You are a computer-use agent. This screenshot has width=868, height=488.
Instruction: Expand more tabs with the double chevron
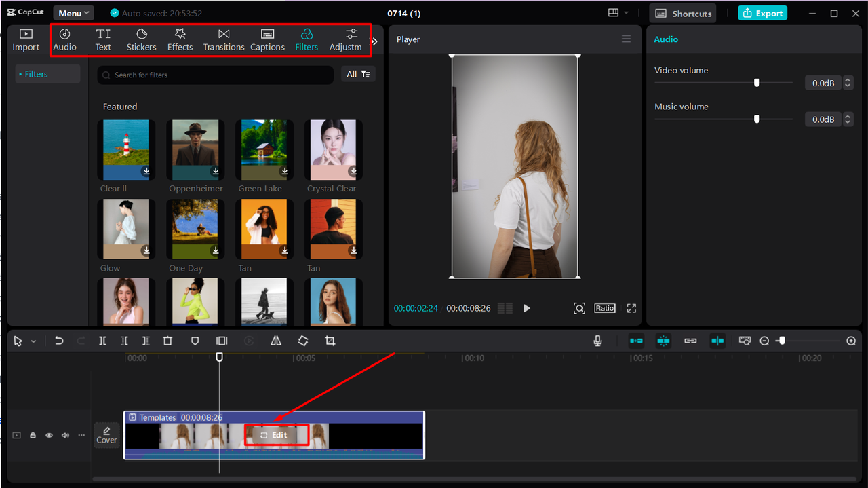[374, 41]
